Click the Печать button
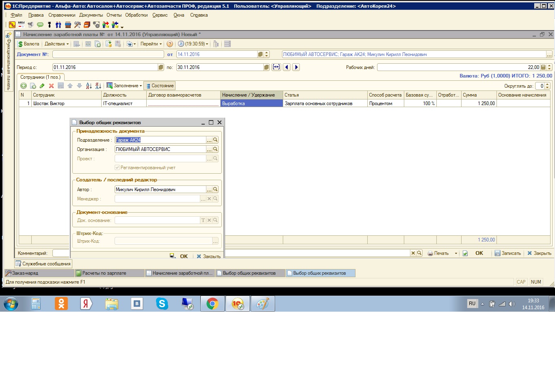The height and width of the screenshot is (392, 555). coord(438,253)
